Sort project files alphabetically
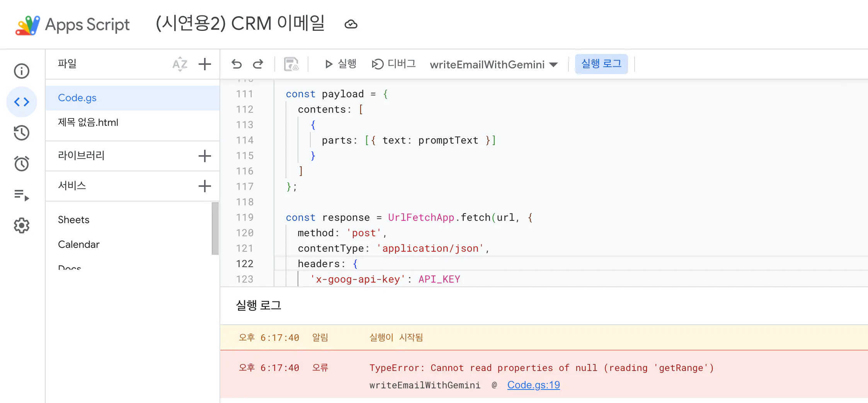The width and height of the screenshot is (868, 403). (180, 64)
